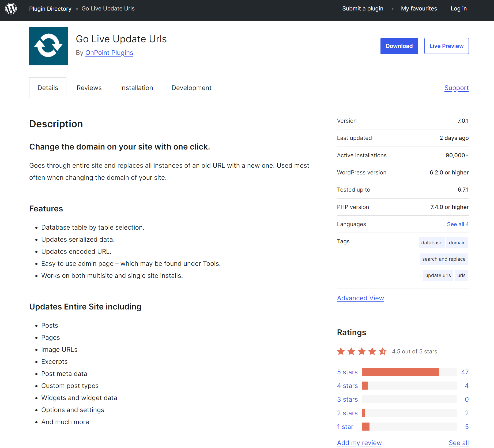This screenshot has height=448, width=494.
Task: Click the 47 count for 5 stars
Action: click(465, 372)
